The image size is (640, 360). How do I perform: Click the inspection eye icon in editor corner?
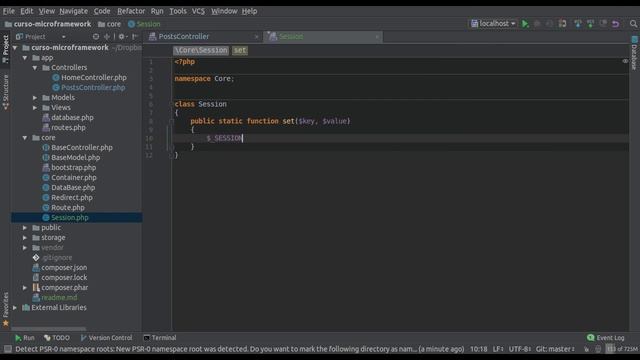(x=625, y=61)
